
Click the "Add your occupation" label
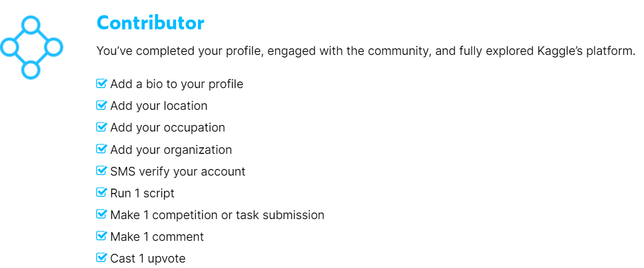point(167,128)
